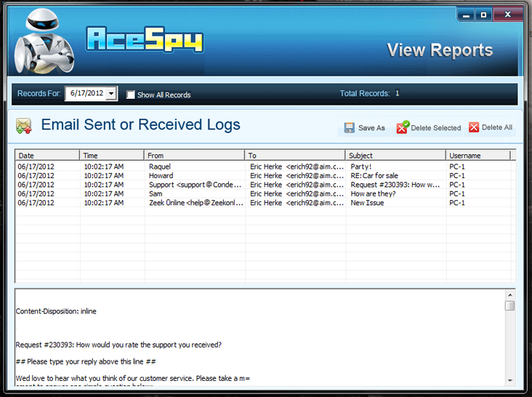Enable the Show All Records checkbox
Viewport: 532px width, 397px height.
131,95
